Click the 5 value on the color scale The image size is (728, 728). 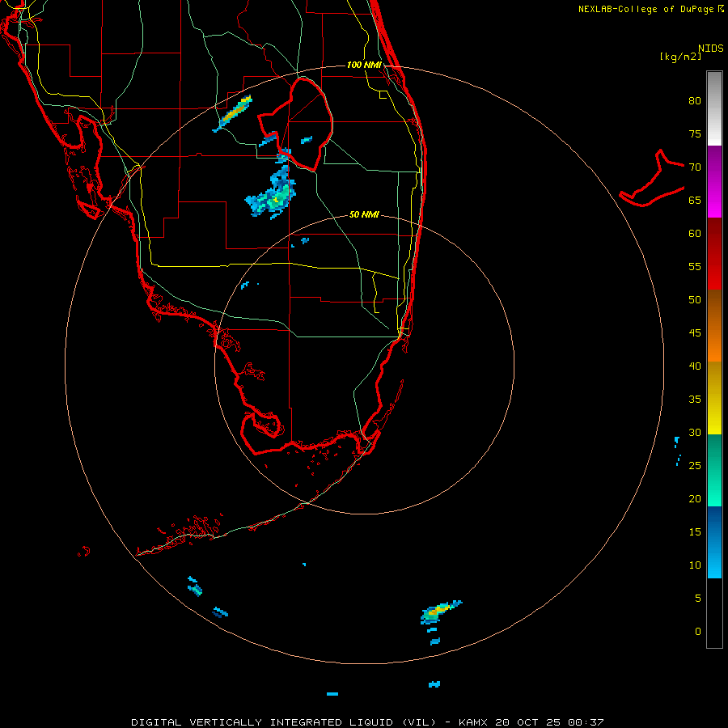[x=698, y=599]
